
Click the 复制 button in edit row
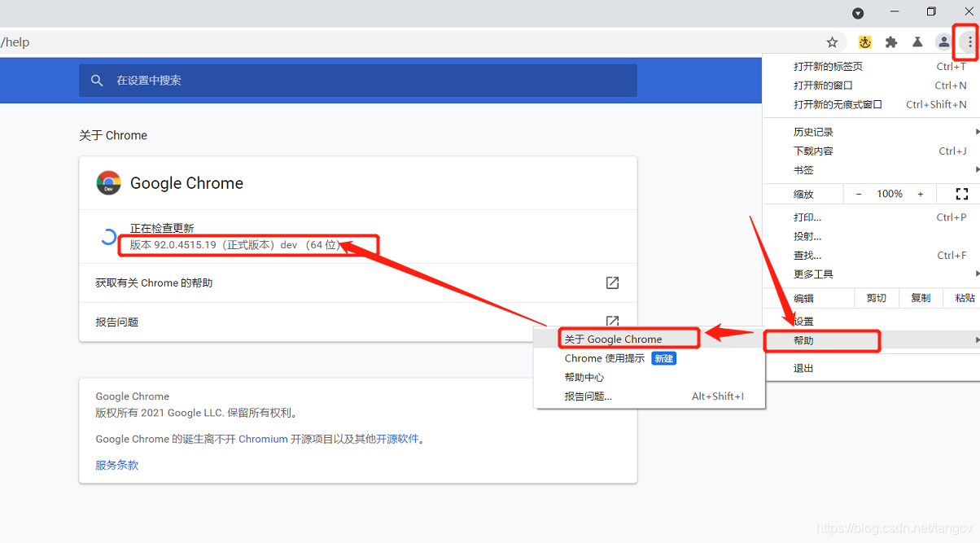click(x=921, y=298)
